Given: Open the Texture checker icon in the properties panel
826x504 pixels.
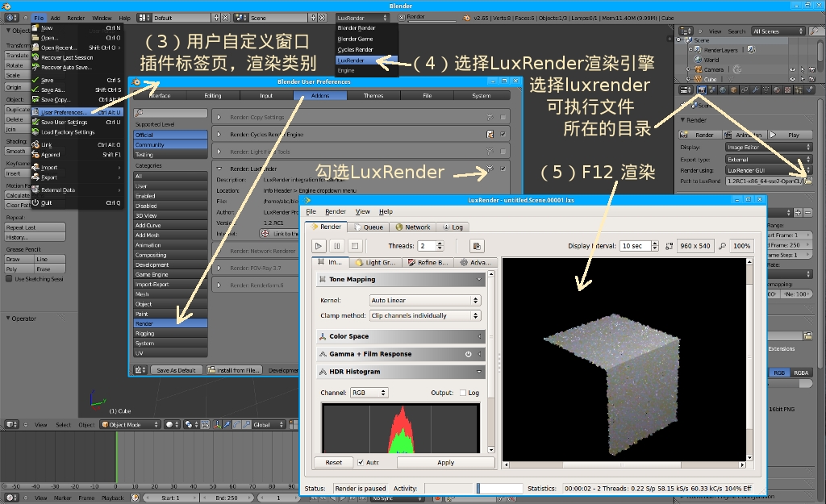Looking at the screenshot, I should click(x=787, y=90).
